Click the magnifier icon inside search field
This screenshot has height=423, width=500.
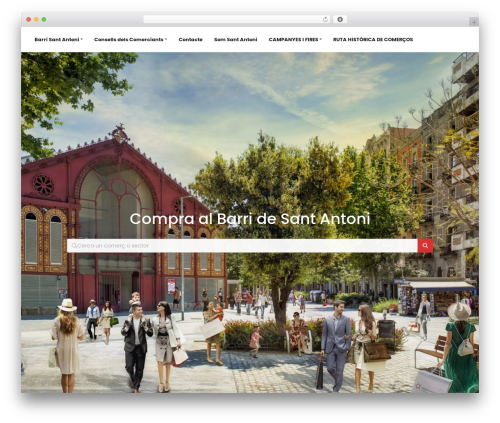click(x=74, y=246)
